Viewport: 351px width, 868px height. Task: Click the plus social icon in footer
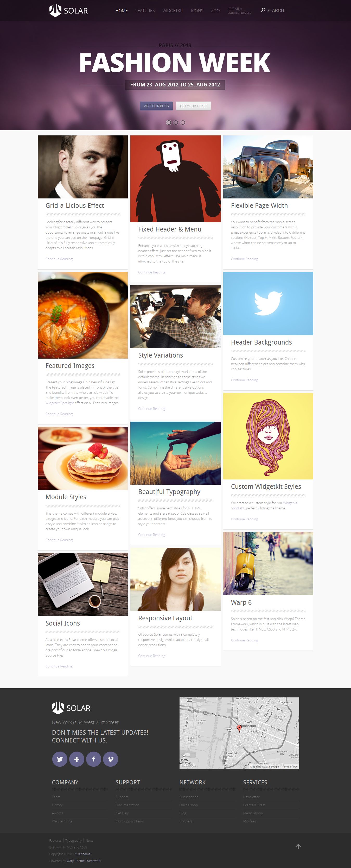pyautogui.click(x=77, y=759)
